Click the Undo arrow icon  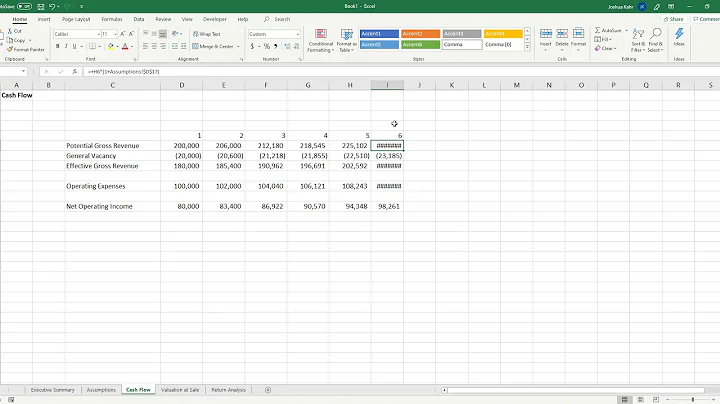pos(52,6)
